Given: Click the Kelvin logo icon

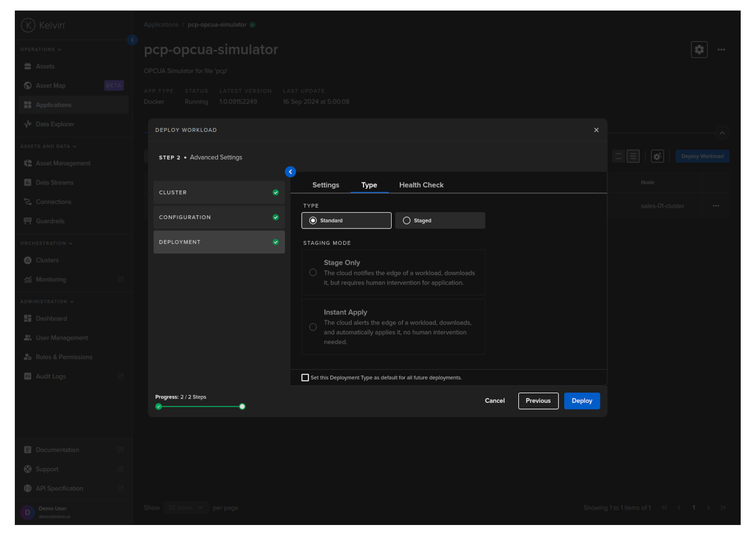Looking at the screenshot, I should coord(28,25).
